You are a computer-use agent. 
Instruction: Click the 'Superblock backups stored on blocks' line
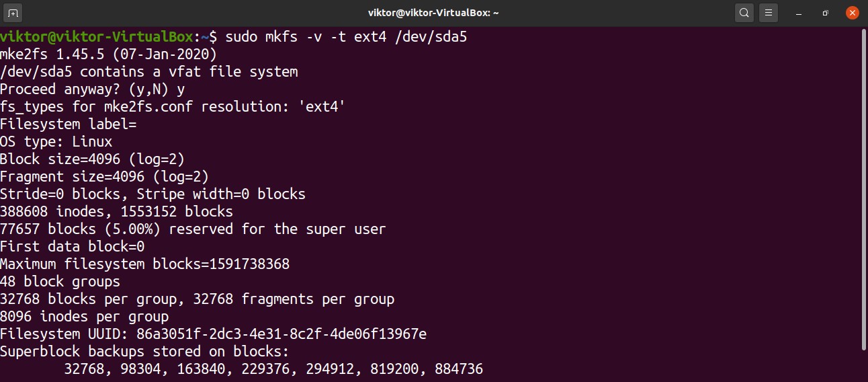[144, 351]
